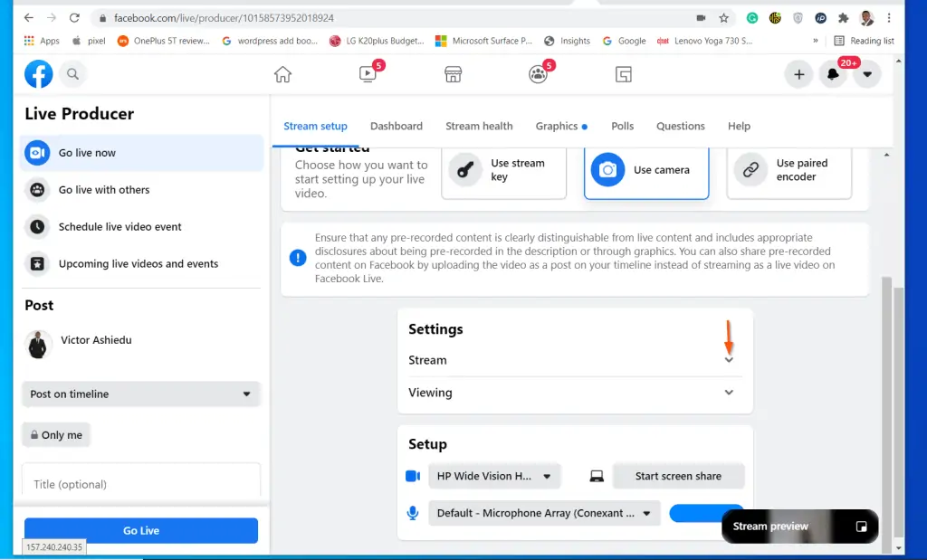This screenshot has height=560, width=927.
Task: Choose the Use paired encoder option
Action: tap(789, 171)
